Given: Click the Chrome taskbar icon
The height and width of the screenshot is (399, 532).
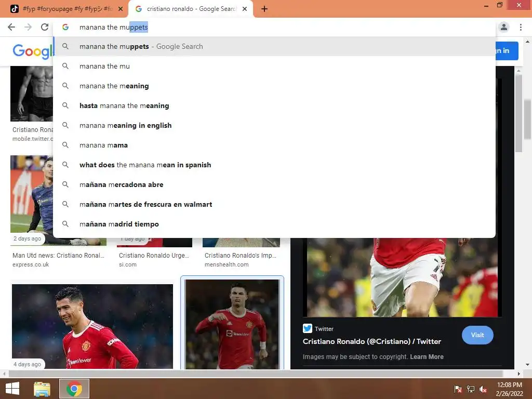Looking at the screenshot, I should tap(74, 389).
